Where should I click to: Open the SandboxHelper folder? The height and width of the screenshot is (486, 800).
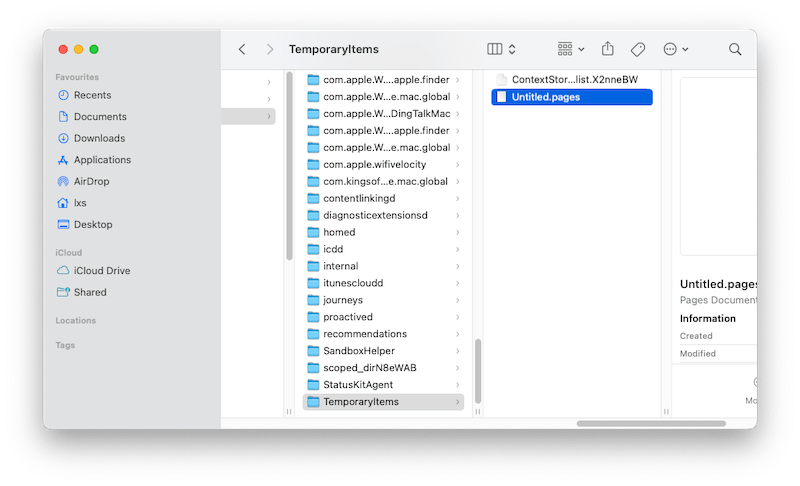tap(358, 351)
